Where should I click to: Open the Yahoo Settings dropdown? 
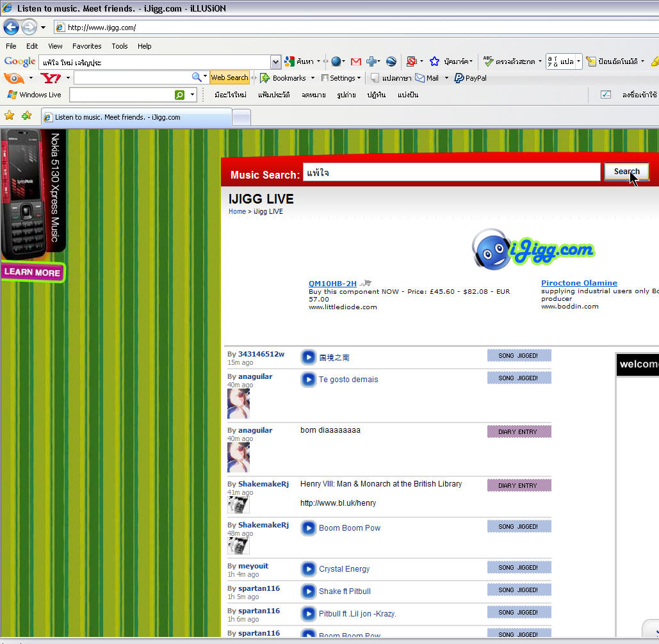click(341, 78)
